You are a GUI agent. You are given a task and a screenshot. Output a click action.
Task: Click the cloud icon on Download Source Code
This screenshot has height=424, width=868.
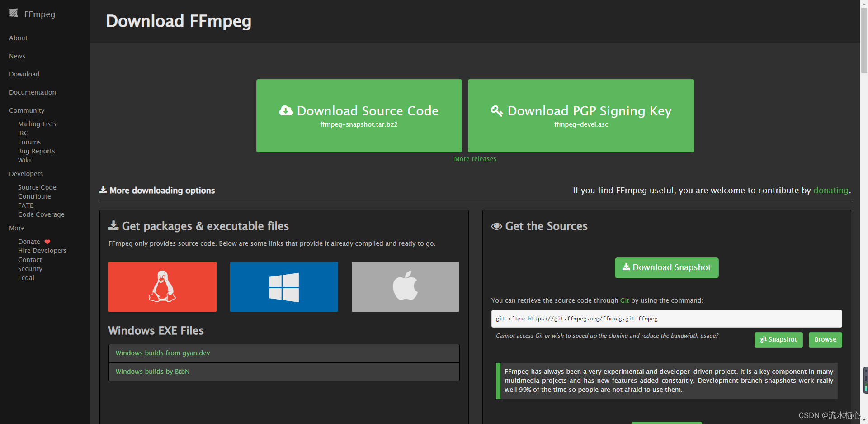(x=286, y=110)
